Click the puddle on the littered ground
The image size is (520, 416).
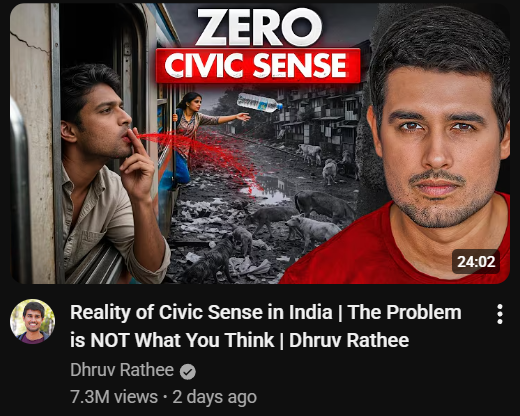[x=269, y=188]
